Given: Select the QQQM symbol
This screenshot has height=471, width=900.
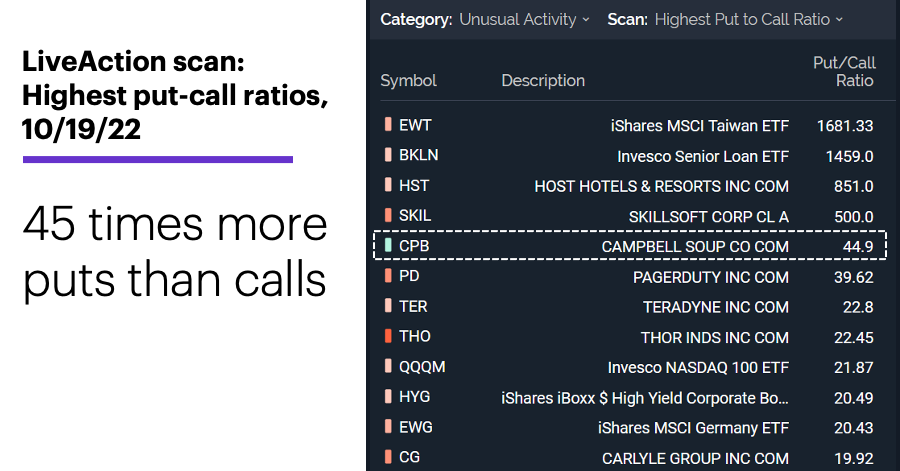Looking at the screenshot, I should tap(422, 367).
